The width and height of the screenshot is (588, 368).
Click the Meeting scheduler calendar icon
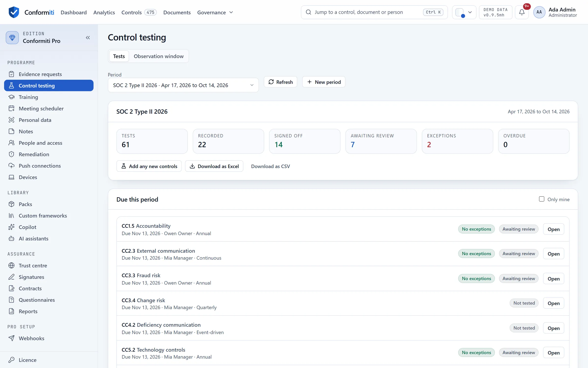tap(12, 108)
